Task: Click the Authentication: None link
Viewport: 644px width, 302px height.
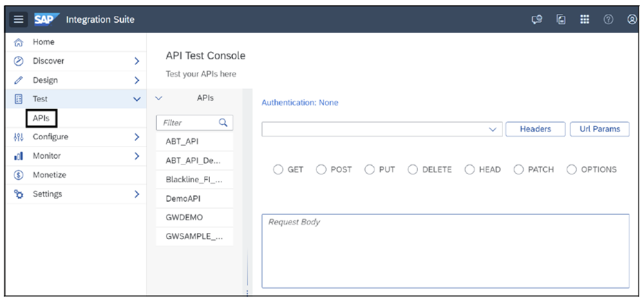Action: pos(300,102)
